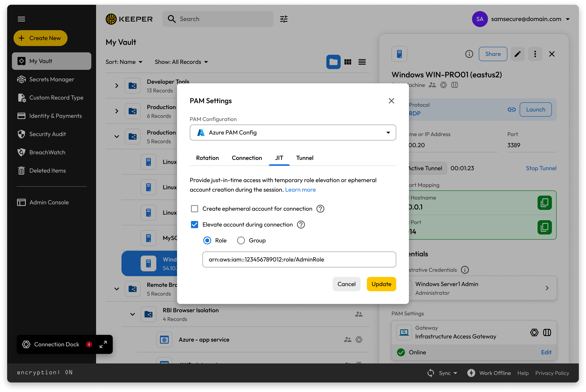Click the yellow Update button
The height and width of the screenshot is (392, 586).
point(381,284)
